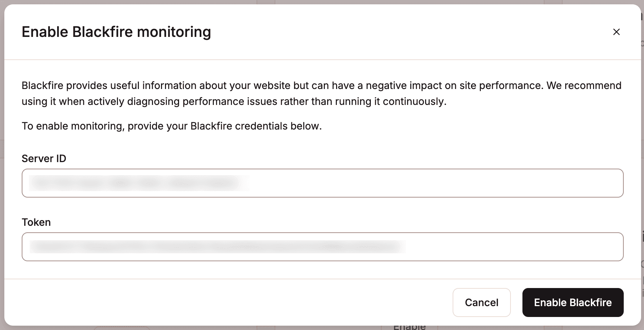
Task: Click the Token label text
Action: point(36,222)
